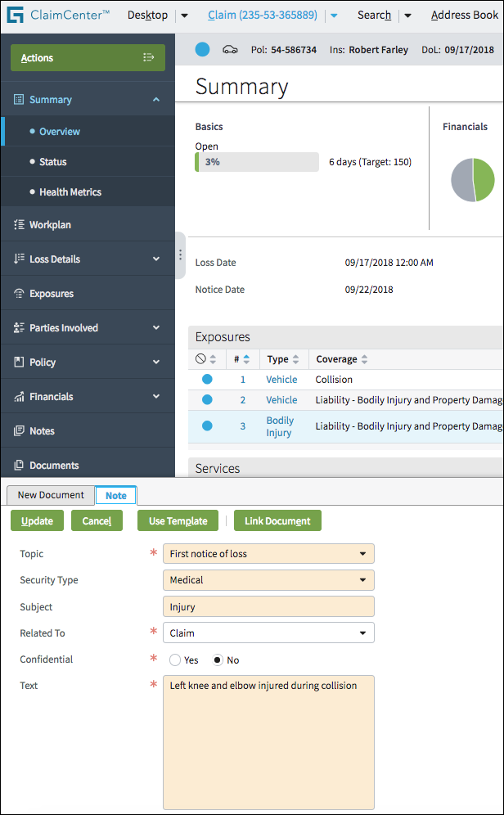Click the Documents sidebar icon
The image size is (504, 815).
pos(19,466)
